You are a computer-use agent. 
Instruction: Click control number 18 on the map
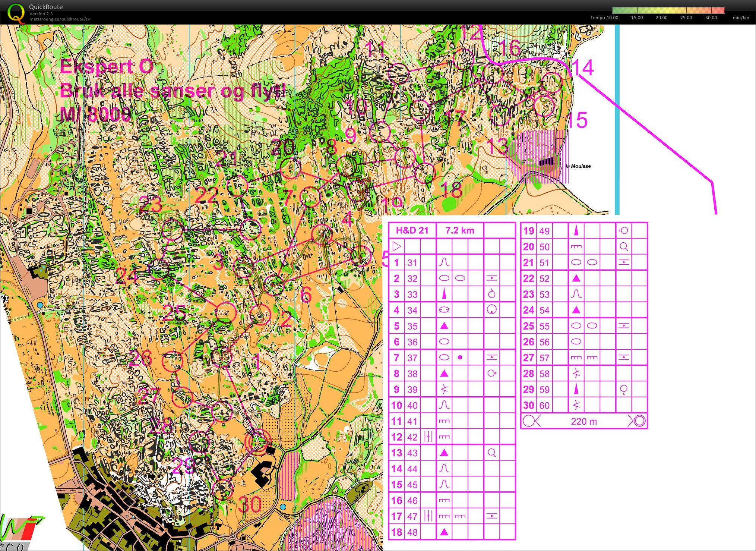pos(451,190)
